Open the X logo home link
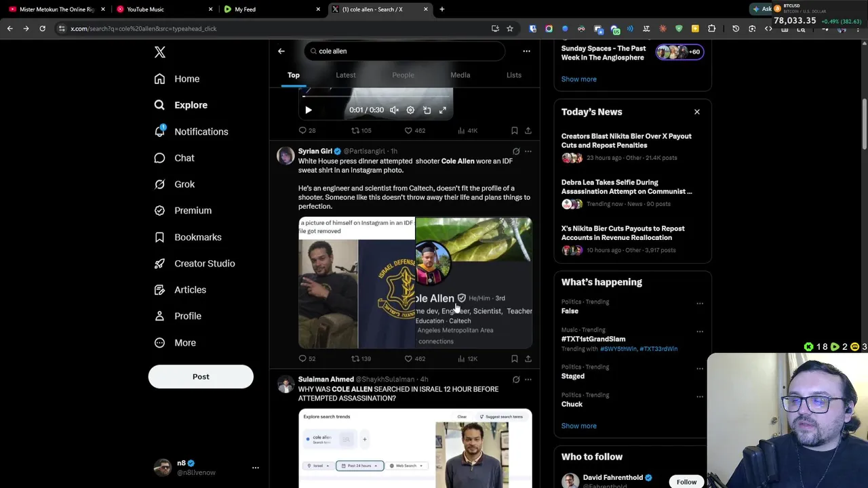The width and height of the screenshot is (868, 488). (159, 52)
